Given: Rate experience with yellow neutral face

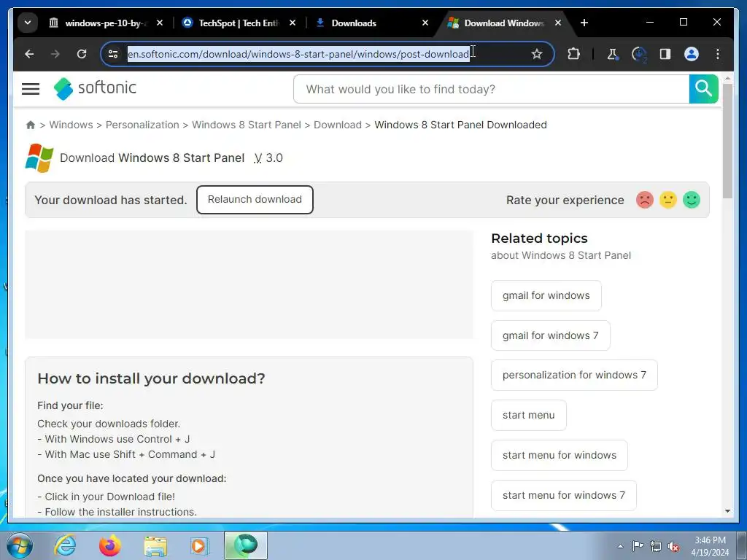Looking at the screenshot, I should (668, 200).
